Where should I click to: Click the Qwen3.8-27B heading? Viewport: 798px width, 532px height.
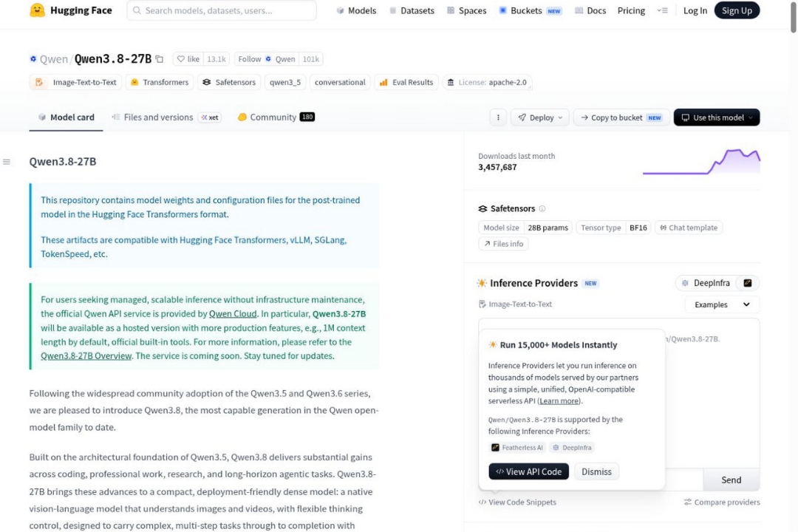pyautogui.click(x=63, y=161)
